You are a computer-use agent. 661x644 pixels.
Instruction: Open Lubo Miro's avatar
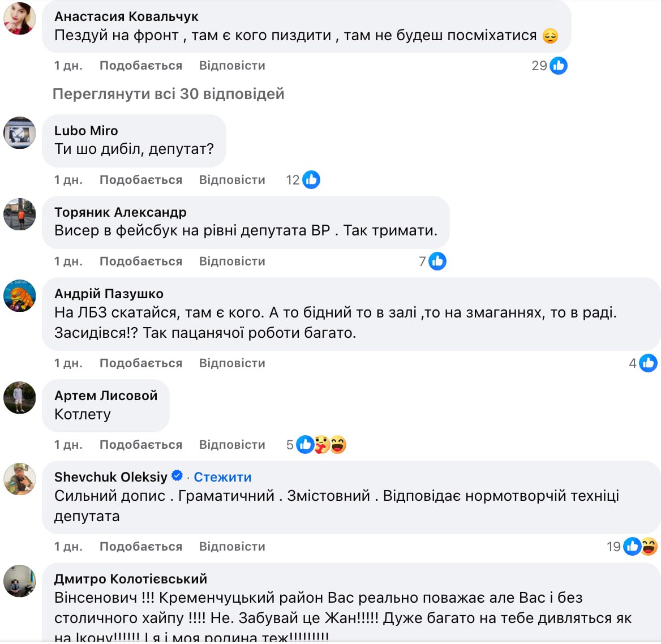[20, 133]
